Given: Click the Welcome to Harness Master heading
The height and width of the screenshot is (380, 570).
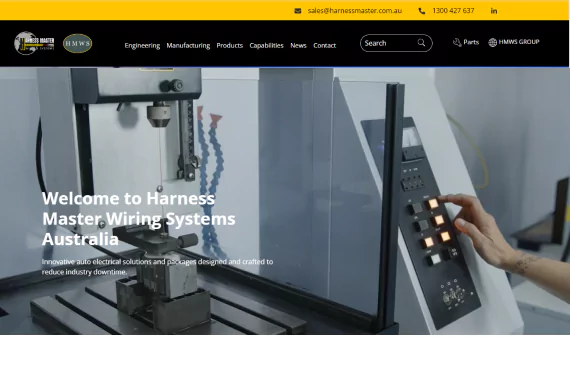Looking at the screenshot, I should tap(139, 219).
